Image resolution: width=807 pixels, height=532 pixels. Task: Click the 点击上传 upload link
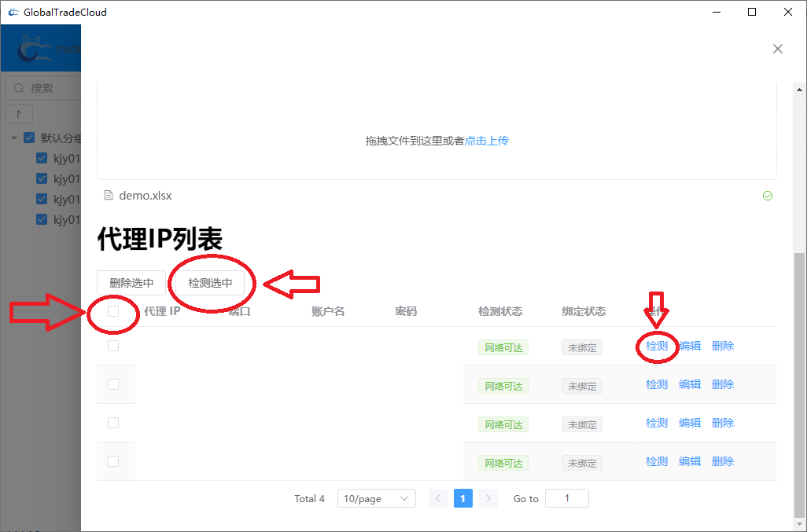(486, 140)
